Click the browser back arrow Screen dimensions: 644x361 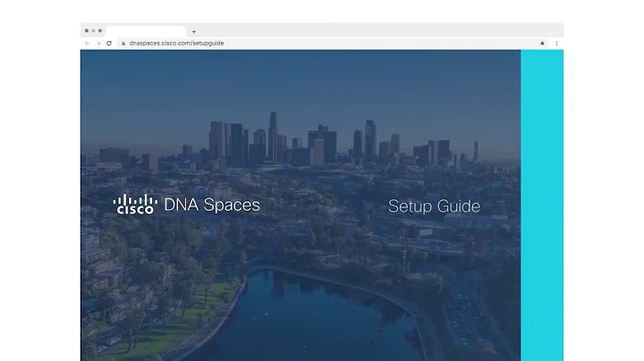click(x=87, y=43)
